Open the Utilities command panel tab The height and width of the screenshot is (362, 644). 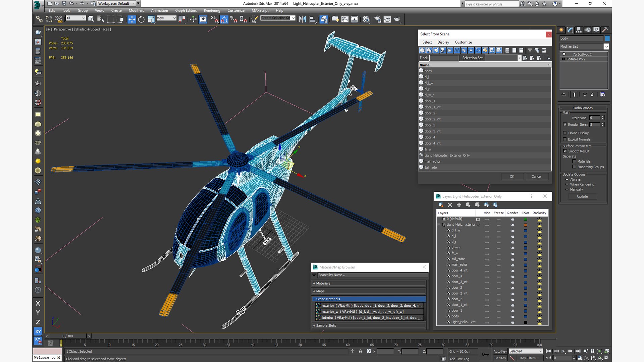point(605,30)
